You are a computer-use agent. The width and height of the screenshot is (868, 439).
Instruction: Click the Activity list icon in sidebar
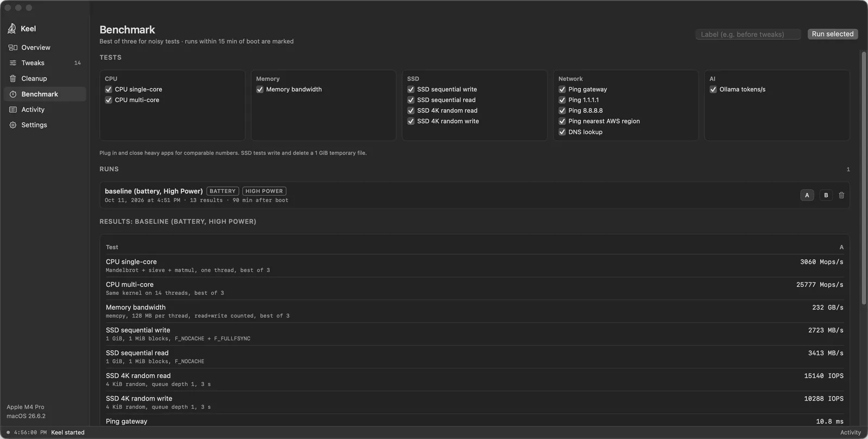13,109
